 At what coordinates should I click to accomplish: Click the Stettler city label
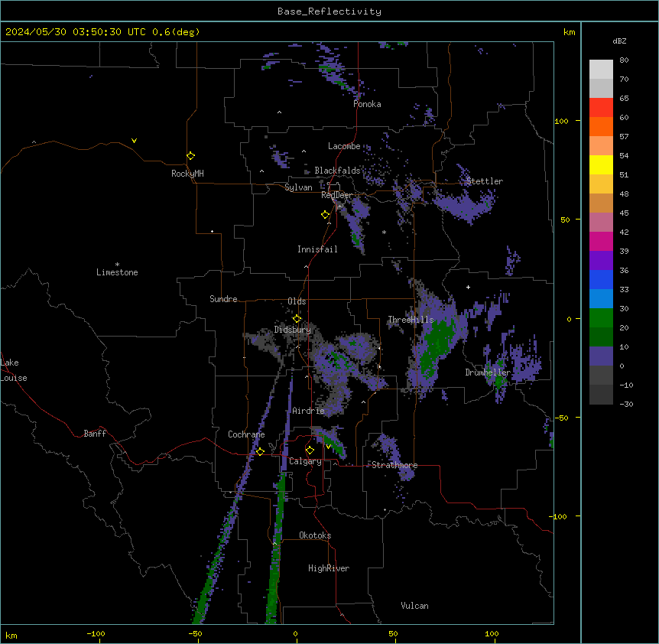click(x=485, y=181)
